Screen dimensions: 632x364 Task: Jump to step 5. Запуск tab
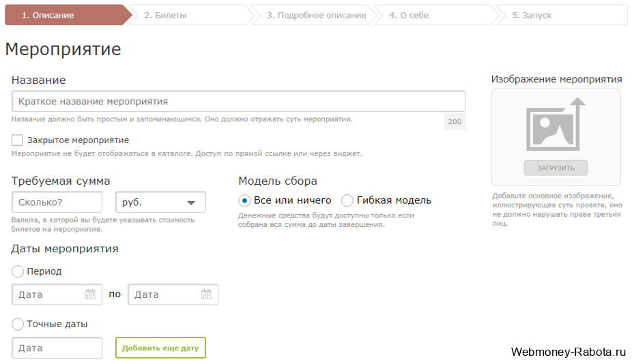562,15
